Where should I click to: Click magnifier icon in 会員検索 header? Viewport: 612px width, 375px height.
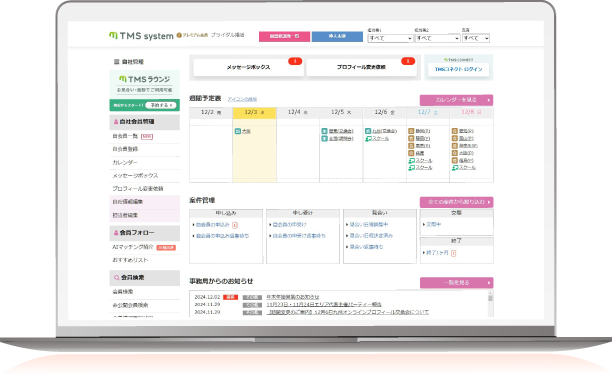click(116, 277)
